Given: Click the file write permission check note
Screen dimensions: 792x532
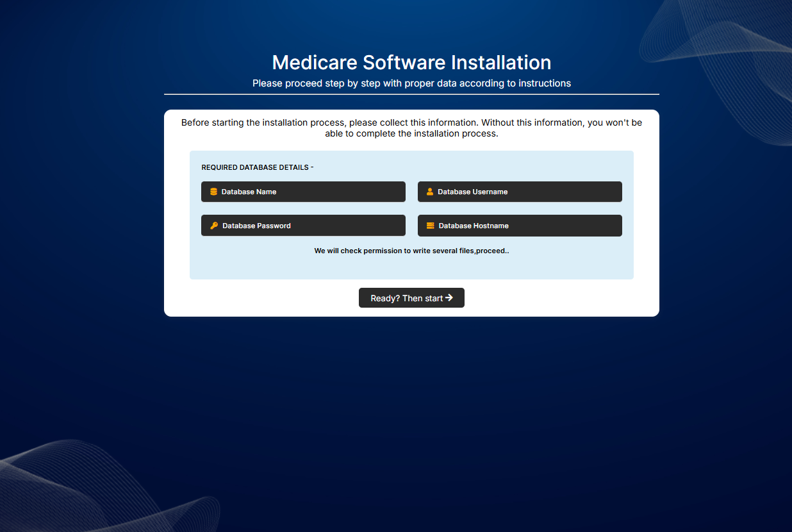Looking at the screenshot, I should (411, 251).
